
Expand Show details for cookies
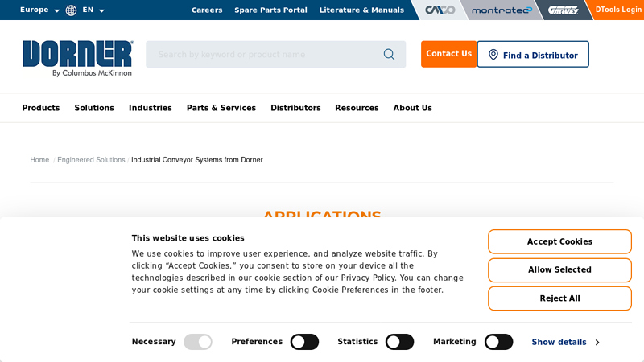click(565, 342)
